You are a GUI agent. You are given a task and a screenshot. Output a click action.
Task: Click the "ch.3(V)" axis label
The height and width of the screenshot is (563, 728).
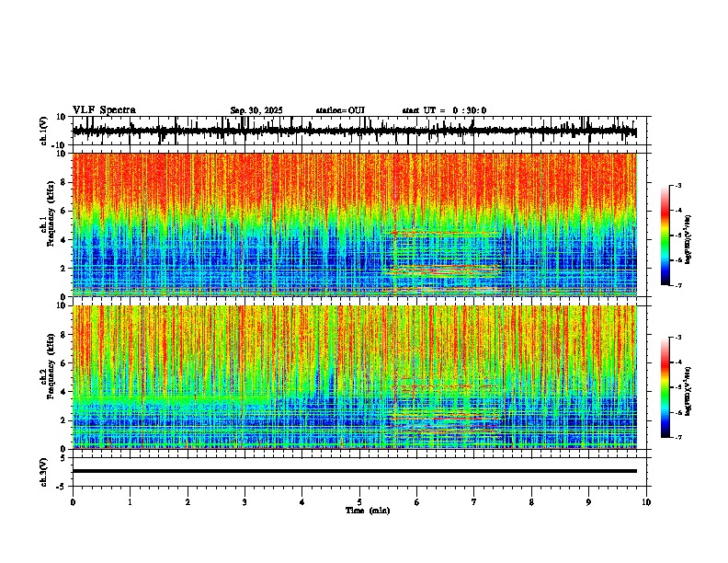point(44,472)
